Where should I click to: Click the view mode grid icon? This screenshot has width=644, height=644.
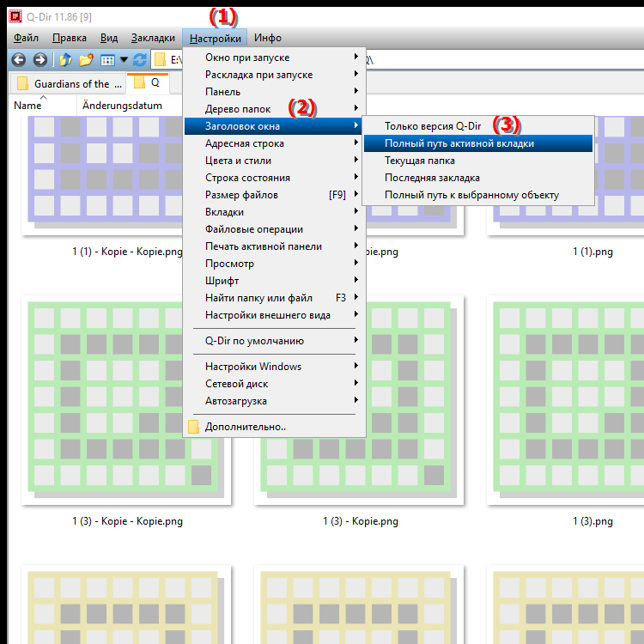pyautogui.click(x=107, y=60)
